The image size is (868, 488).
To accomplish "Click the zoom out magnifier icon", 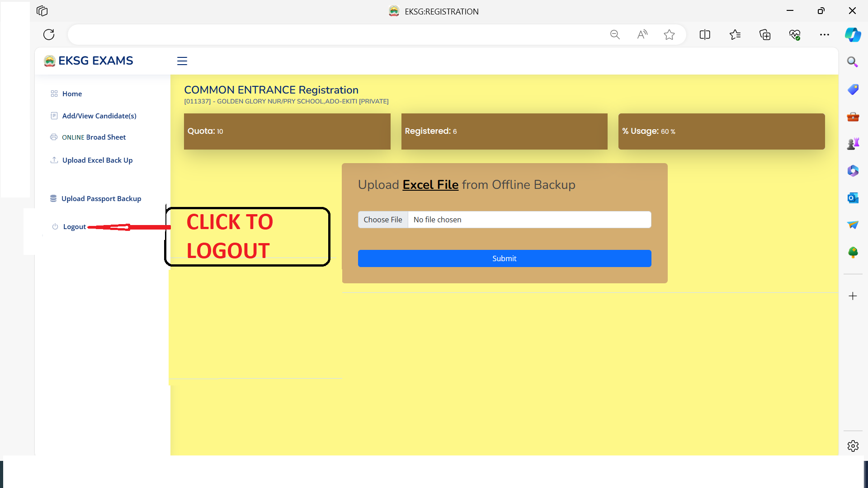I will [614, 34].
